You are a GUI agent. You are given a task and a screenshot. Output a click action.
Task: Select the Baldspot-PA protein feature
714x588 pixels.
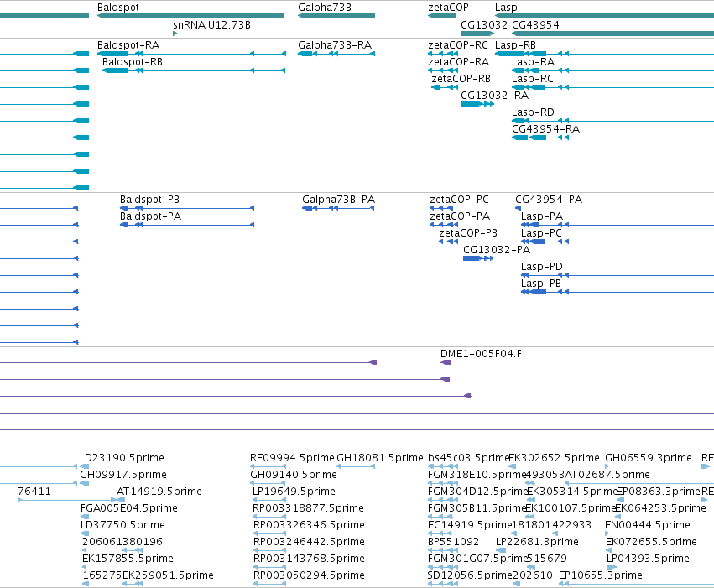click(187, 225)
